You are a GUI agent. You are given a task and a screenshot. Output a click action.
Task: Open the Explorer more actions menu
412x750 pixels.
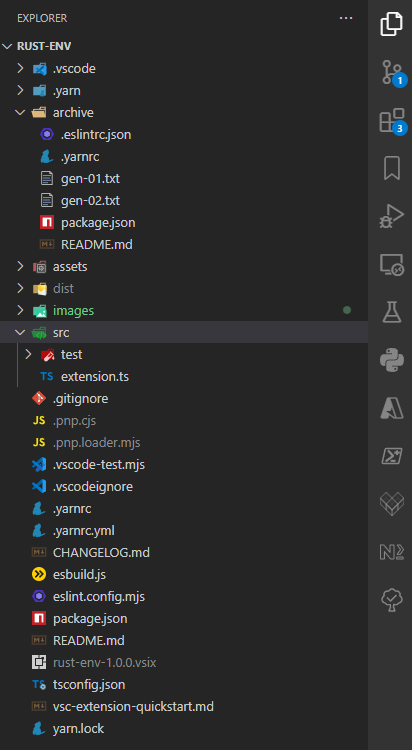346,18
